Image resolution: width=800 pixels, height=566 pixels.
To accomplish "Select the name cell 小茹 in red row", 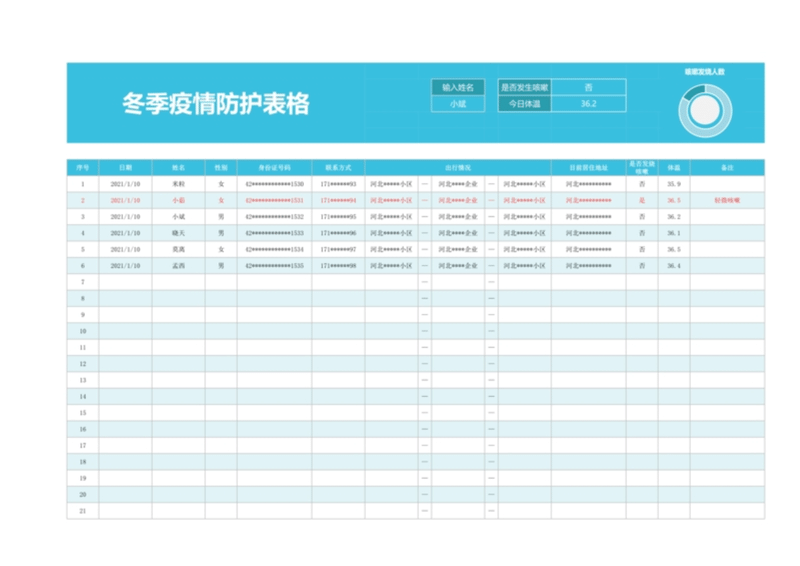I will tap(178, 200).
